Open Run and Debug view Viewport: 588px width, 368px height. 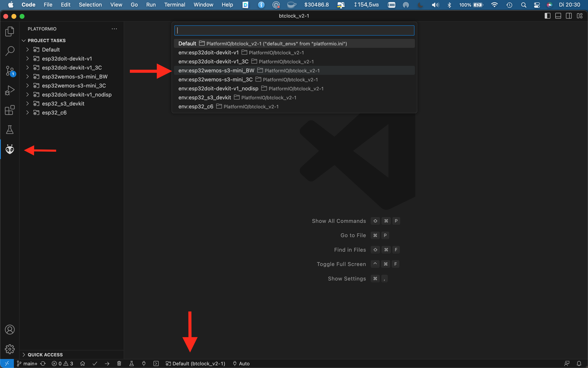point(10,91)
